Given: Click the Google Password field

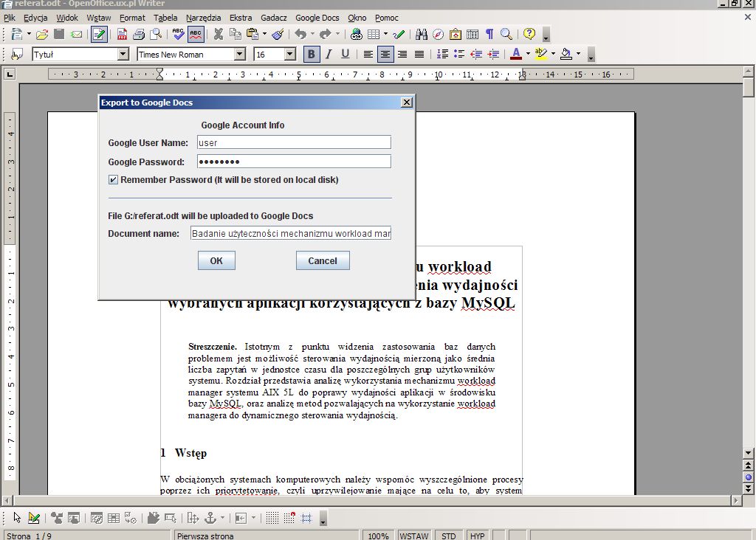Looking at the screenshot, I should coord(294,162).
